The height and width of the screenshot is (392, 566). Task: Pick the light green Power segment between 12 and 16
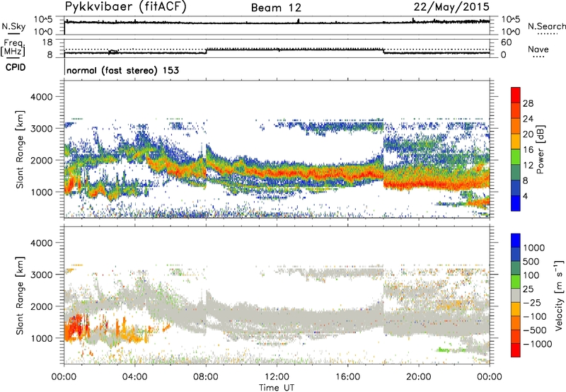pos(516,157)
